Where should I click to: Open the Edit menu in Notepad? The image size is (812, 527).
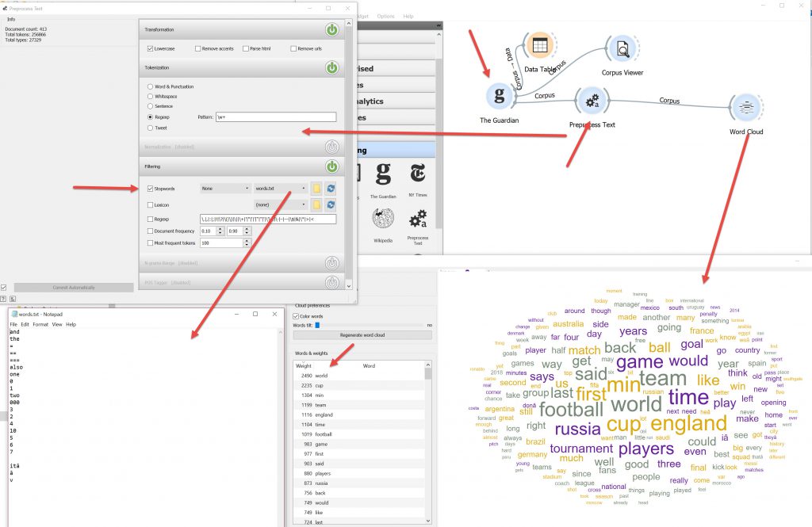point(25,324)
